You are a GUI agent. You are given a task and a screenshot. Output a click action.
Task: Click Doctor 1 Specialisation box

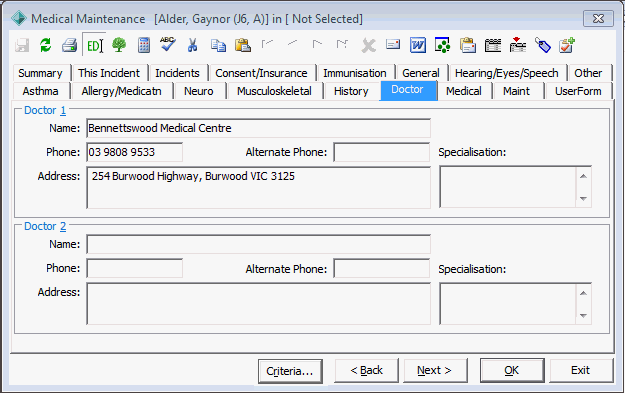click(x=508, y=187)
